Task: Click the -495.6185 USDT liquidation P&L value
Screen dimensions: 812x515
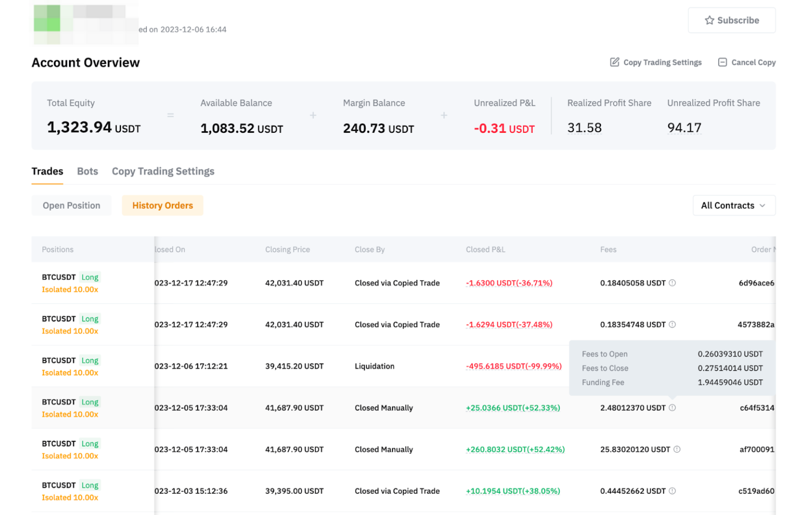Action: pos(513,366)
